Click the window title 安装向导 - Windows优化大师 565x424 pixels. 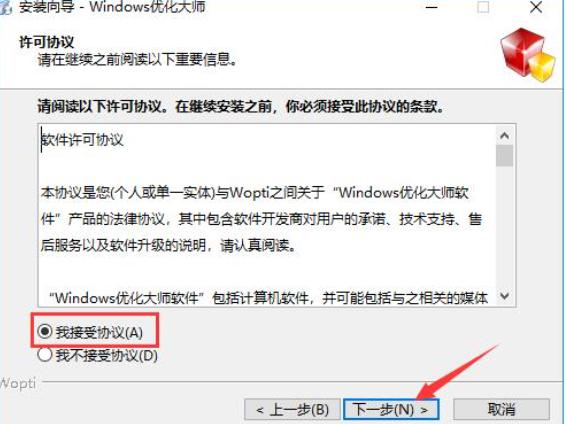112,7
